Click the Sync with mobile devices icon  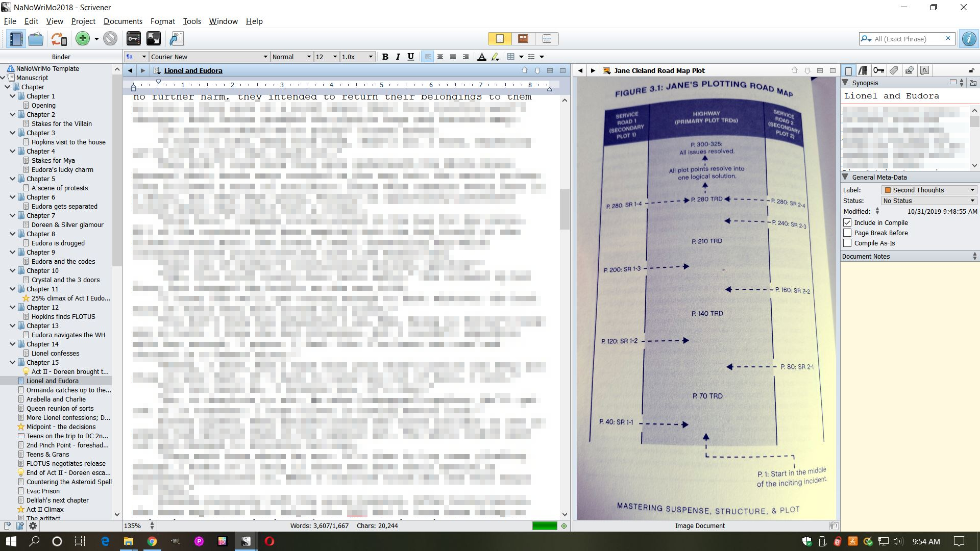[x=59, y=39]
